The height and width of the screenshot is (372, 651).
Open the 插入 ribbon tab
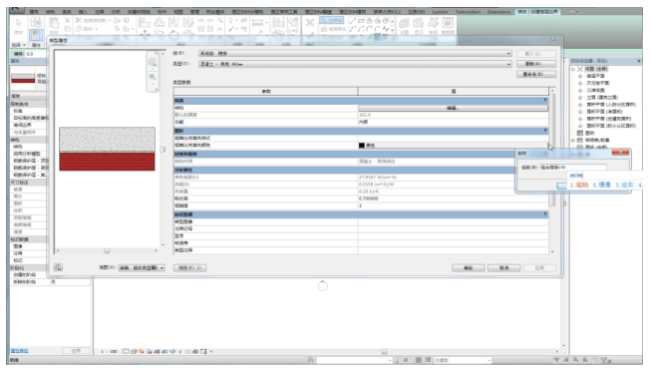coord(83,12)
